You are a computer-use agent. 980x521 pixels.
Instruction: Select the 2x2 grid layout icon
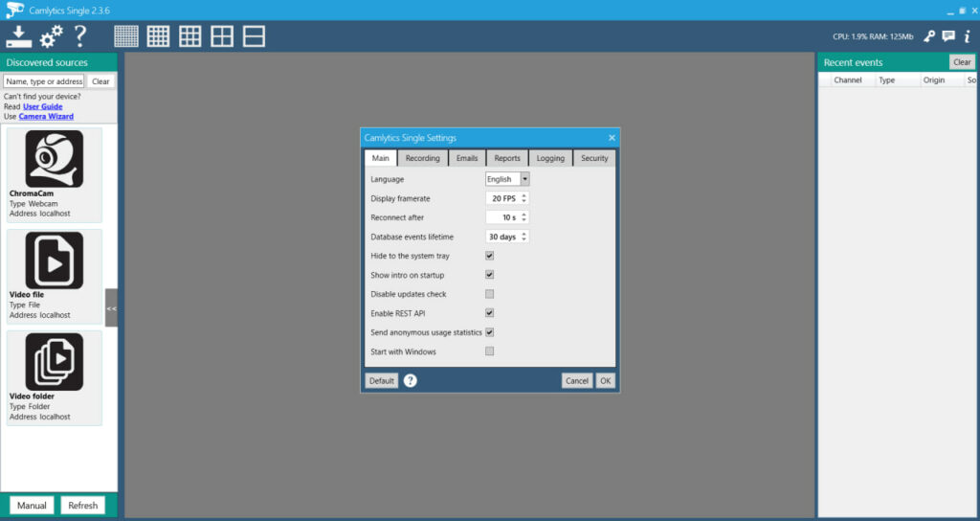[x=222, y=36]
